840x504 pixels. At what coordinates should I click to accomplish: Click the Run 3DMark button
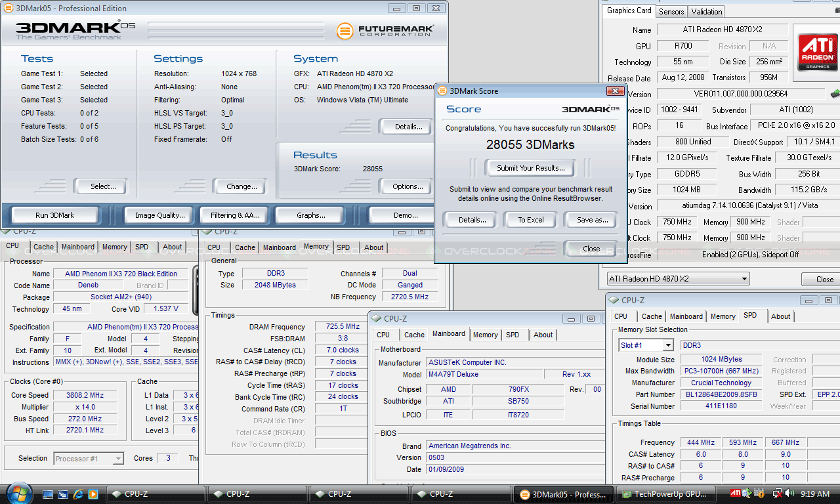pos(54,215)
